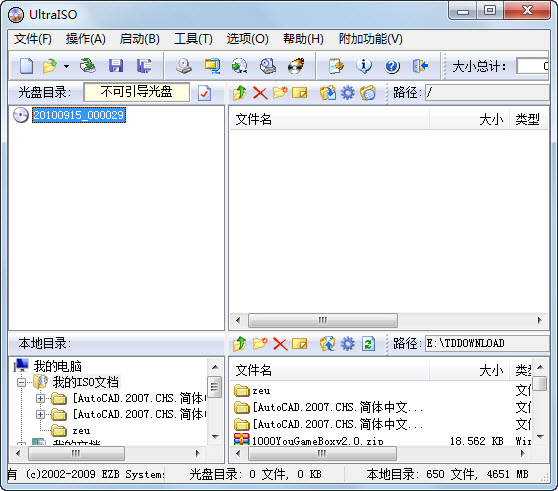Open the 文件(F) menu
558x491 pixels.
[x=33, y=39]
